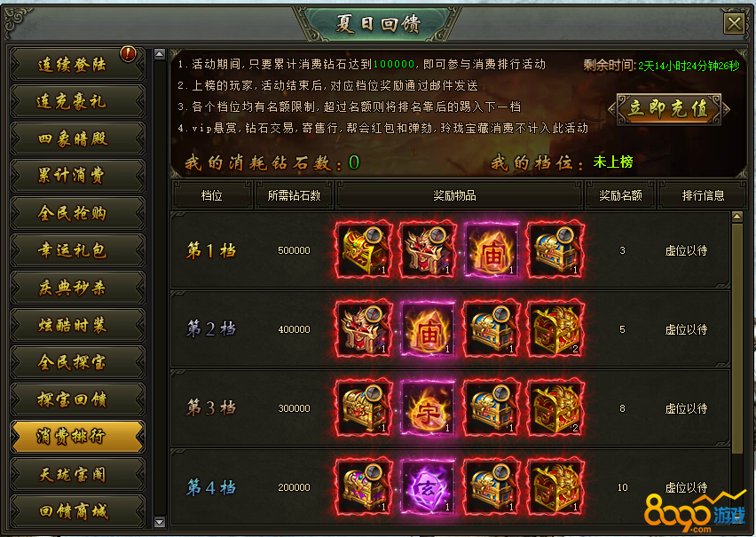756x537 pixels.
Task: Select the 宇 fire orb in tier 3
Action: [428, 408]
